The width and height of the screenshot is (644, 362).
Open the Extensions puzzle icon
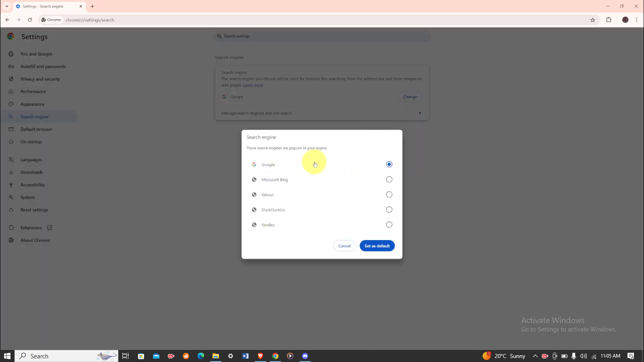coord(609,20)
